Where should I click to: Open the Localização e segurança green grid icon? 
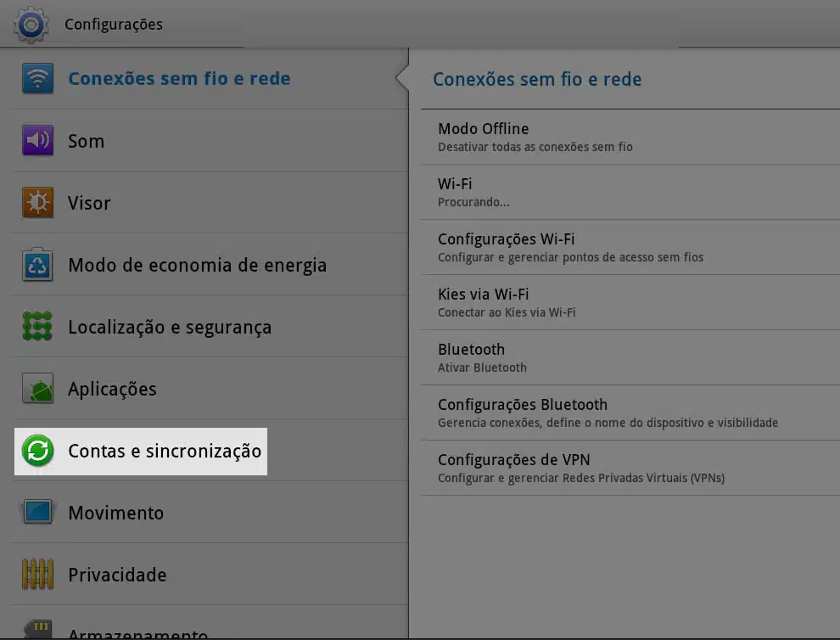pos(37,327)
